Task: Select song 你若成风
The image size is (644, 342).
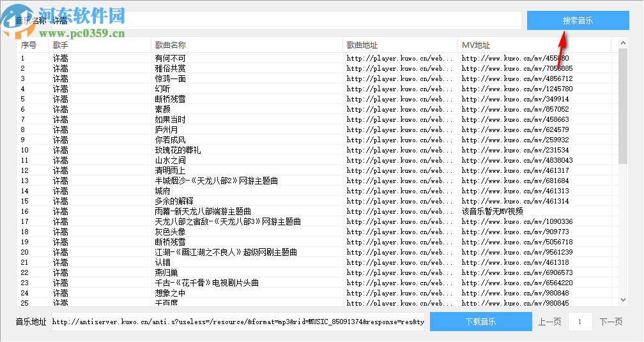Action: (171, 140)
